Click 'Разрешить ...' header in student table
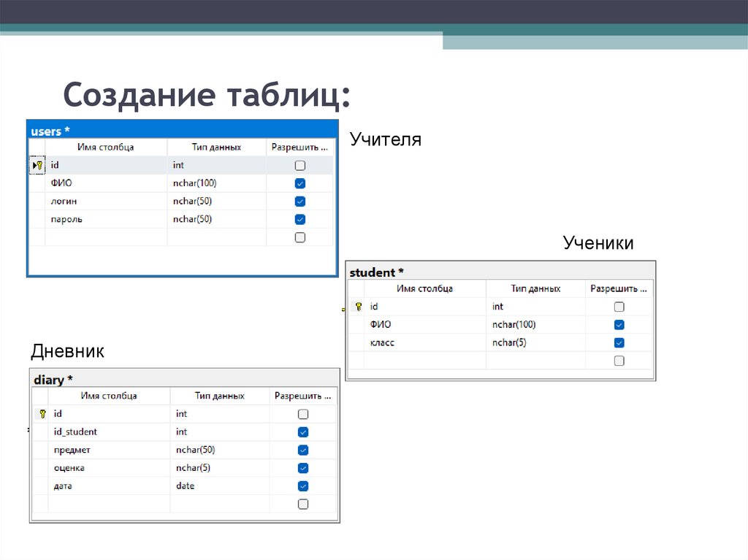748x560 pixels. 619,288
